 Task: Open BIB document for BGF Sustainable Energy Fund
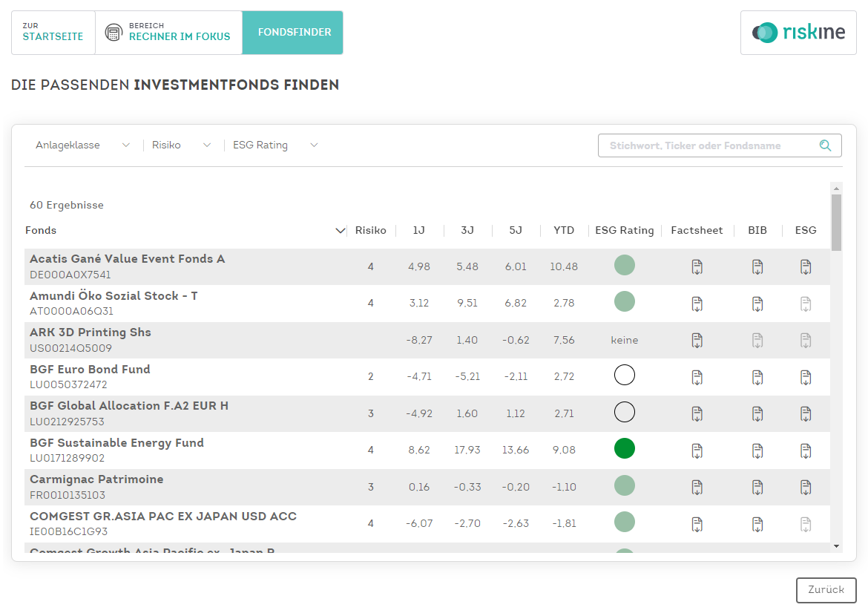tap(757, 451)
